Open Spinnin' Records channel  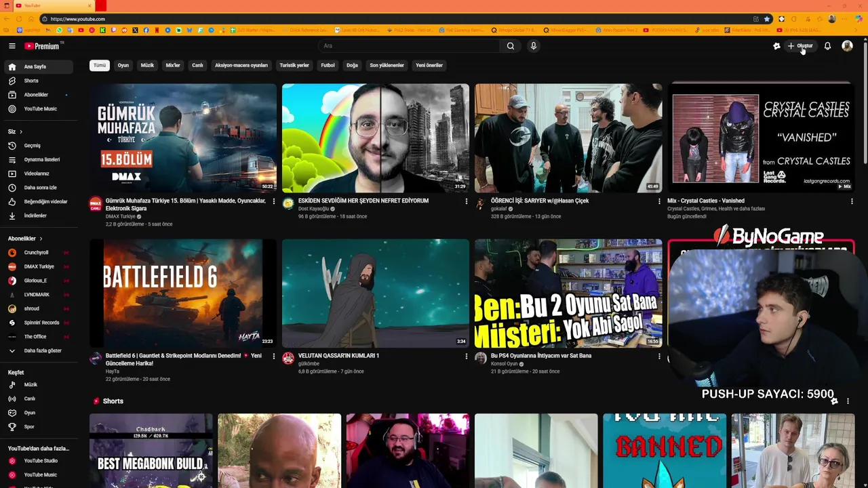click(39, 323)
